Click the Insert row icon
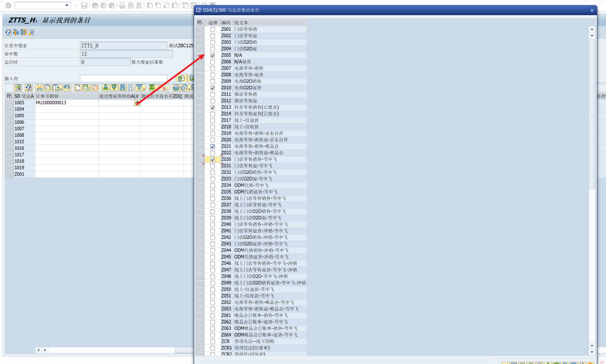 [86, 87]
